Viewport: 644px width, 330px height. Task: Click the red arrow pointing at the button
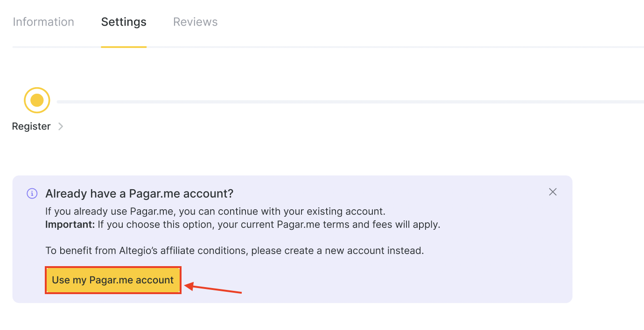tap(214, 288)
